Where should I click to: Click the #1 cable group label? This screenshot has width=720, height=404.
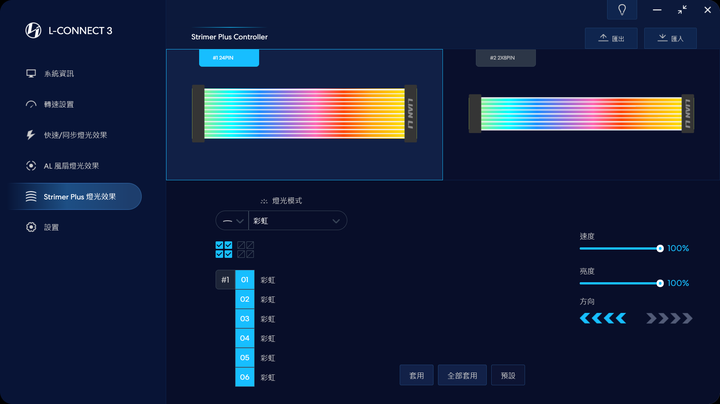tap(225, 280)
